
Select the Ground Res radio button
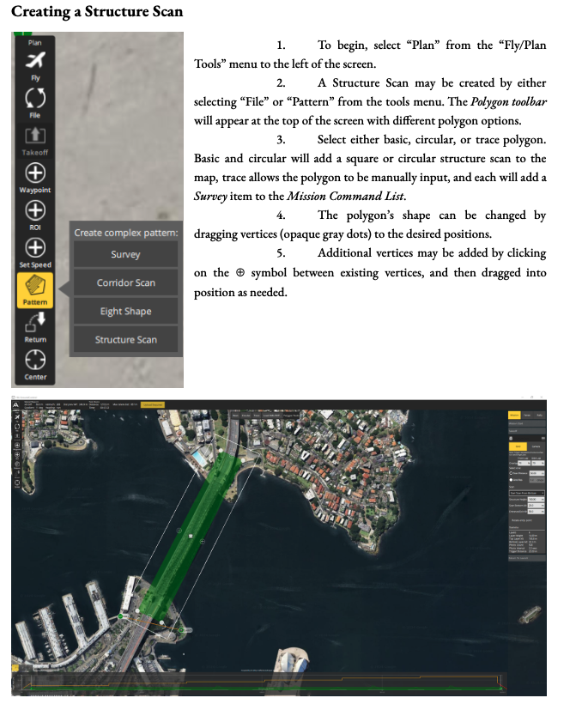[x=511, y=480]
